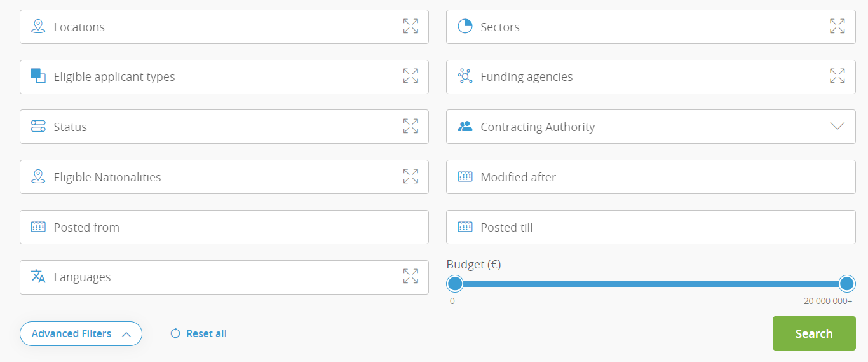
Task: Open the Contracting Authority dropdown chevron
Action: click(x=837, y=126)
